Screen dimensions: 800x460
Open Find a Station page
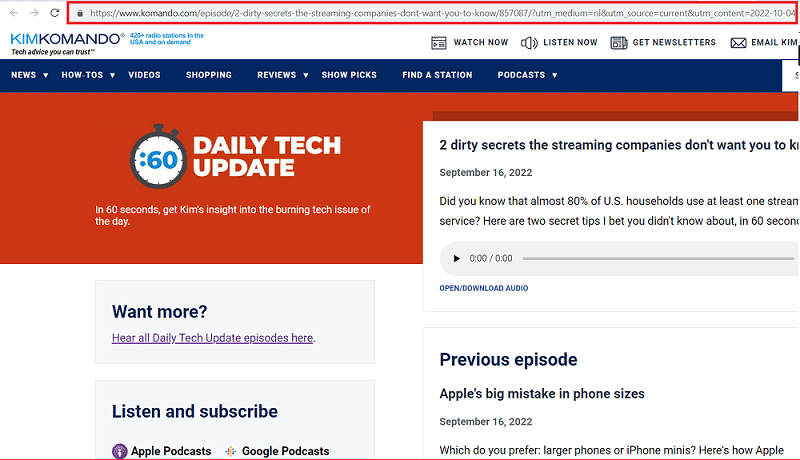pos(437,75)
